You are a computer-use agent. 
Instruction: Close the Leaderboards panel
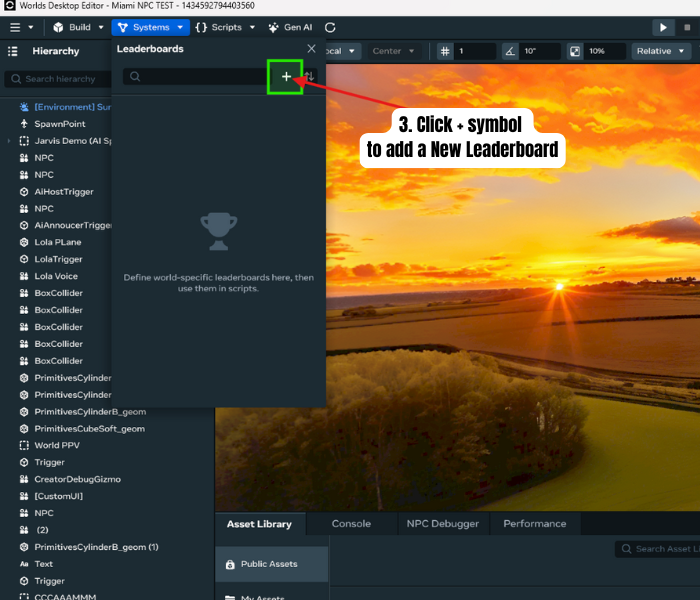click(311, 48)
